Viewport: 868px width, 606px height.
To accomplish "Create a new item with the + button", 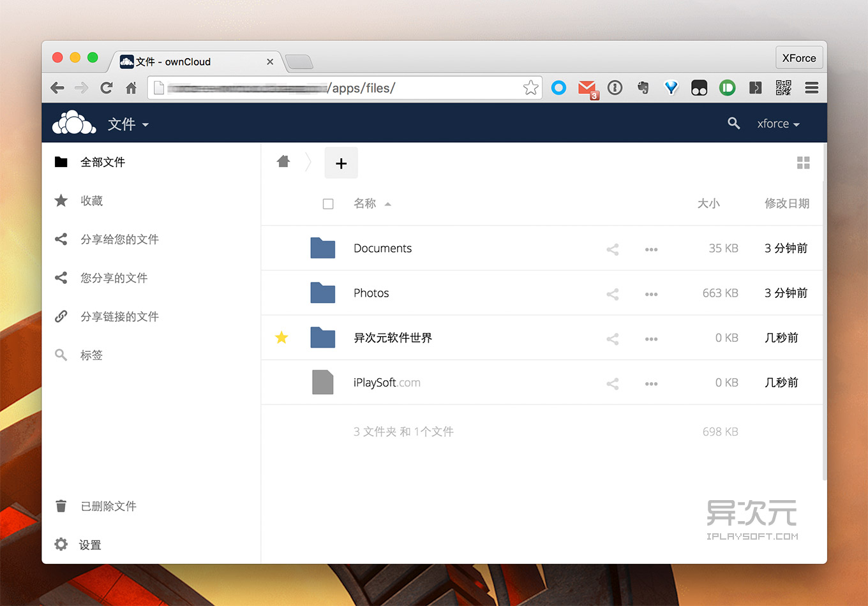I will [341, 163].
